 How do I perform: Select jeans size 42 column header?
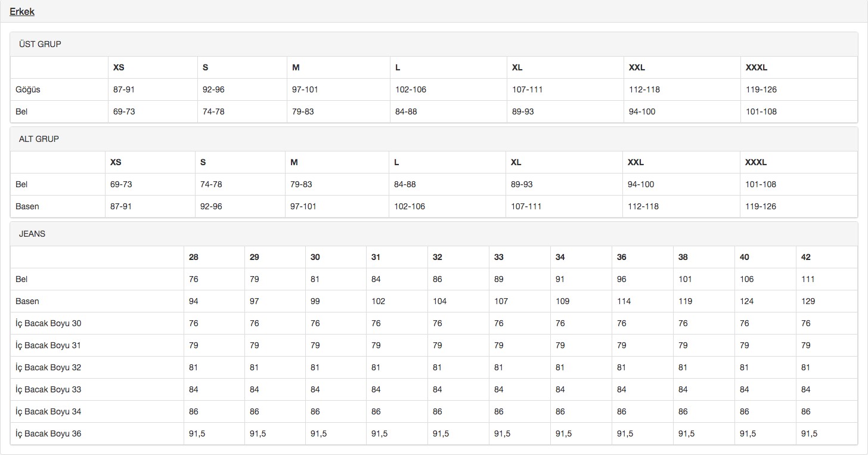(806, 257)
